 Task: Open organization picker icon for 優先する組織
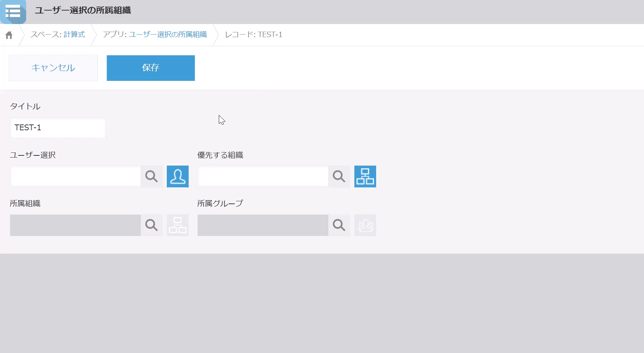tap(365, 176)
